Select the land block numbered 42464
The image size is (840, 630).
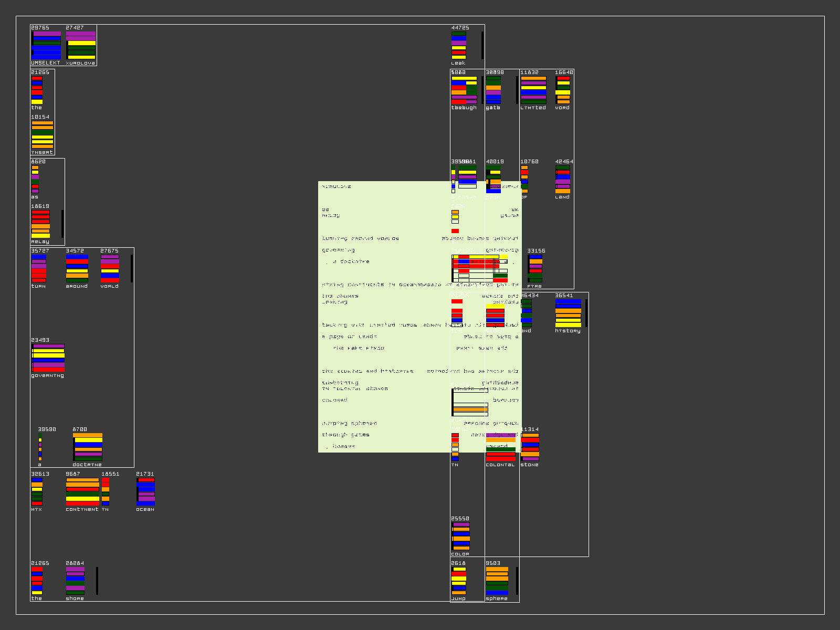563,180
